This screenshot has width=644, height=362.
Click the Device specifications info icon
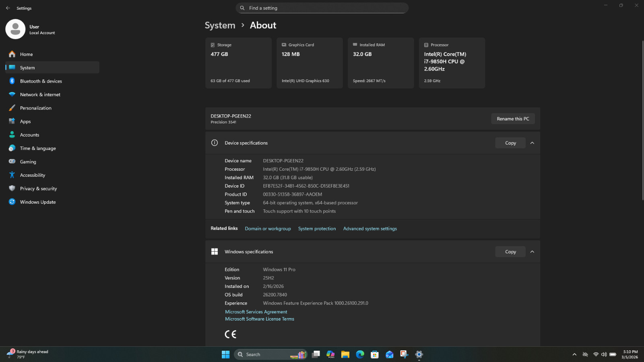pyautogui.click(x=215, y=143)
